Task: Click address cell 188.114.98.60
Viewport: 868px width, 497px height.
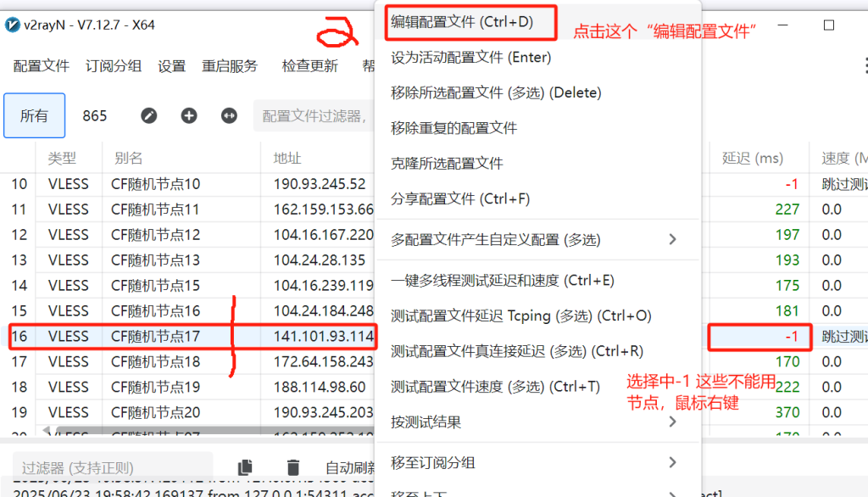Action: point(320,387)
